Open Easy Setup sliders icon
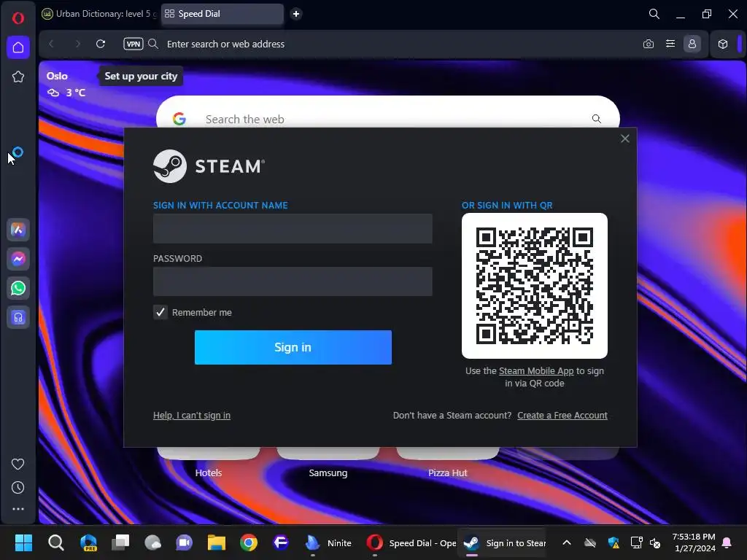 [670, 44]
